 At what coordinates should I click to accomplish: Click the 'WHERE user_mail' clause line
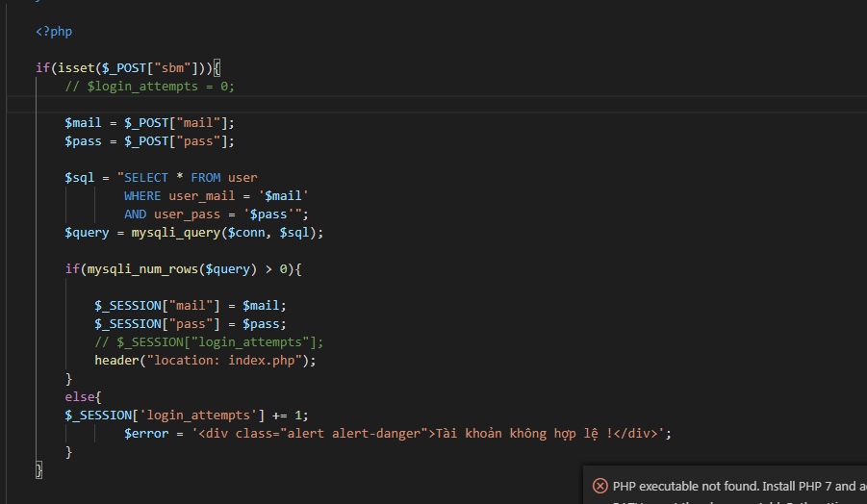click(x=216, y=196)
